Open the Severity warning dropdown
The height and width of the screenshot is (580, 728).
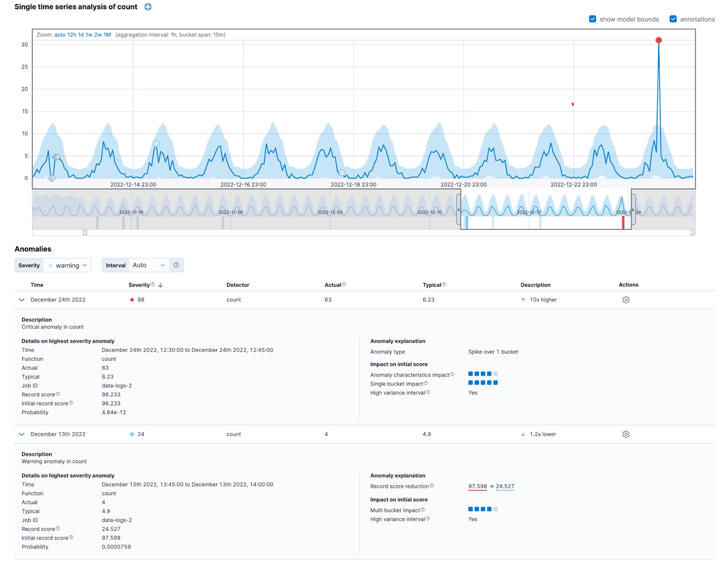[67, 265]
